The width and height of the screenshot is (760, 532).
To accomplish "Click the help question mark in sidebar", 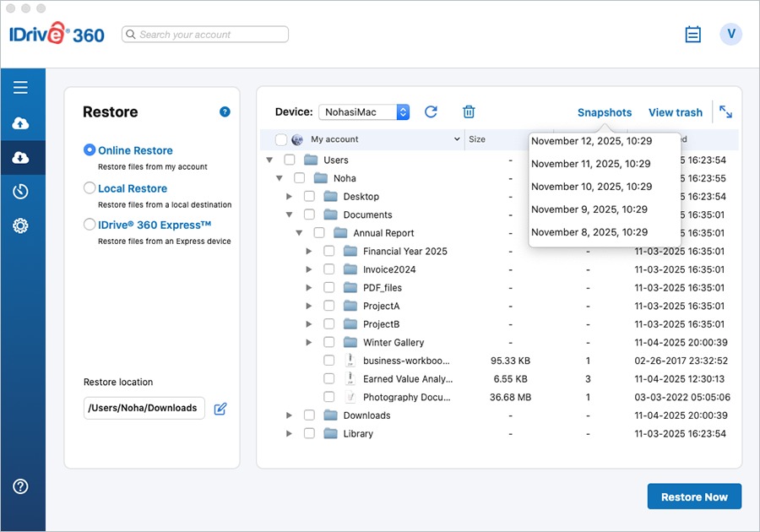I will pyautogui.click(x=20, y=486).
